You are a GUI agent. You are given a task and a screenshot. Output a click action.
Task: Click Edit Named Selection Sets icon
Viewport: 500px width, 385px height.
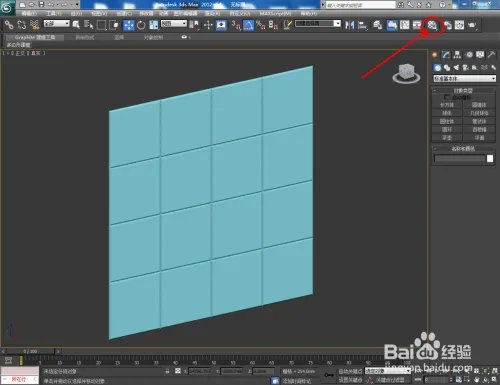tap(288, 25)
